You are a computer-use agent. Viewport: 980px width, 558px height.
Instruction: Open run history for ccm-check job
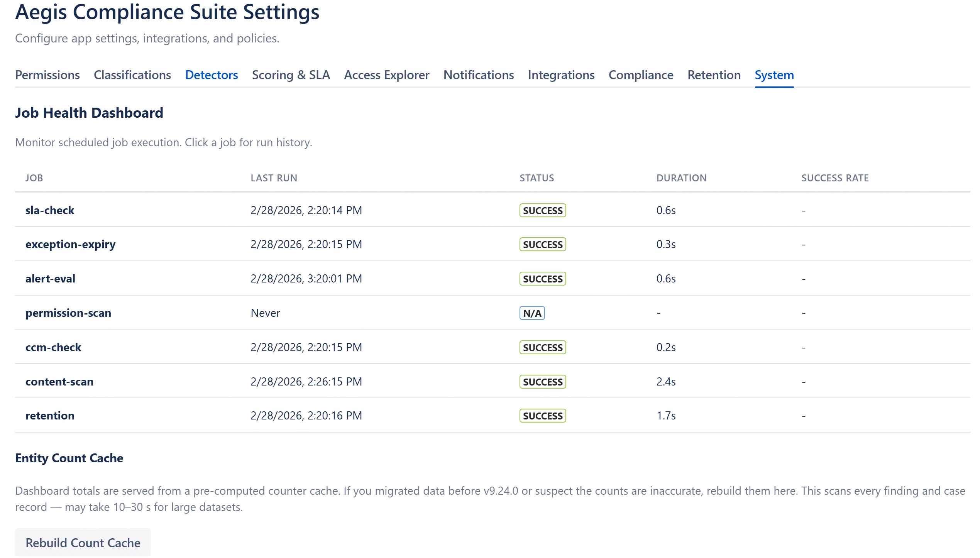[493, 347]
